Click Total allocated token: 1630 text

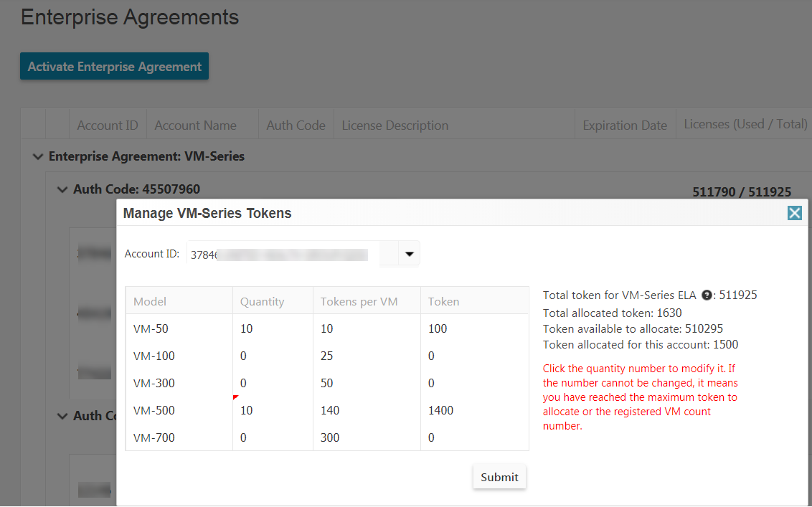pyautogui.click(x=612, y=313)
